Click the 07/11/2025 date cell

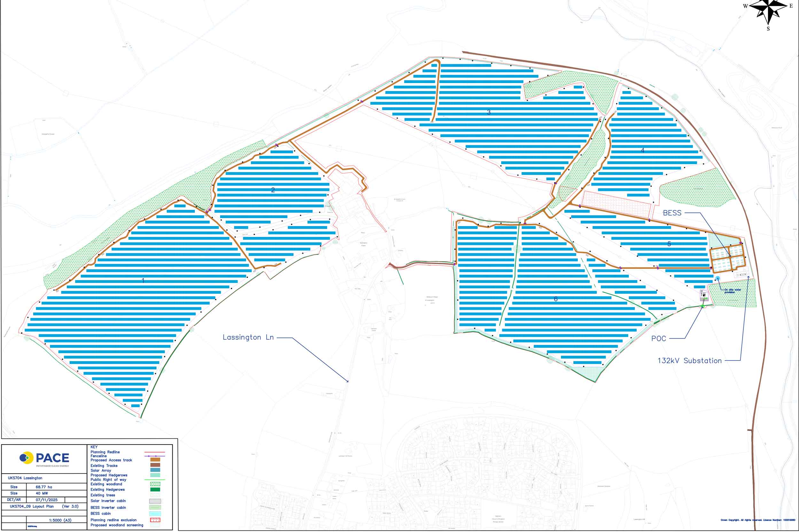pos(47,500)
